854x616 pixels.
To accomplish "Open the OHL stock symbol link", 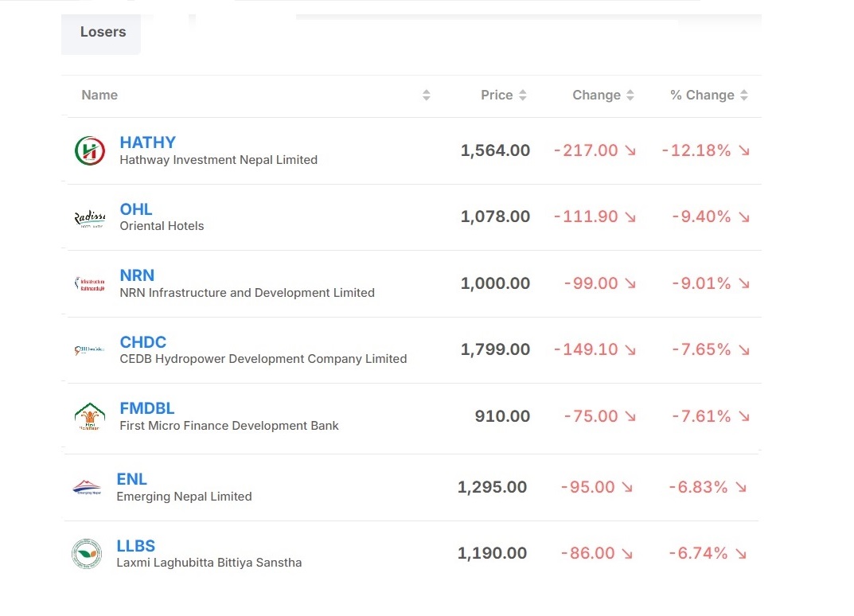I will 136,209.
